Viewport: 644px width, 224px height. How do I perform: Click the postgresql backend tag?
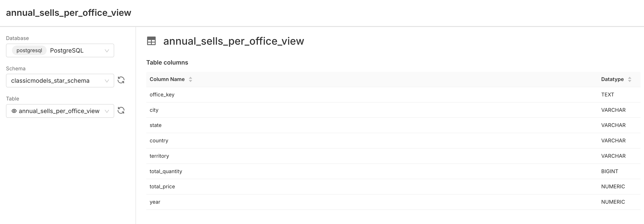click(29, 50)
